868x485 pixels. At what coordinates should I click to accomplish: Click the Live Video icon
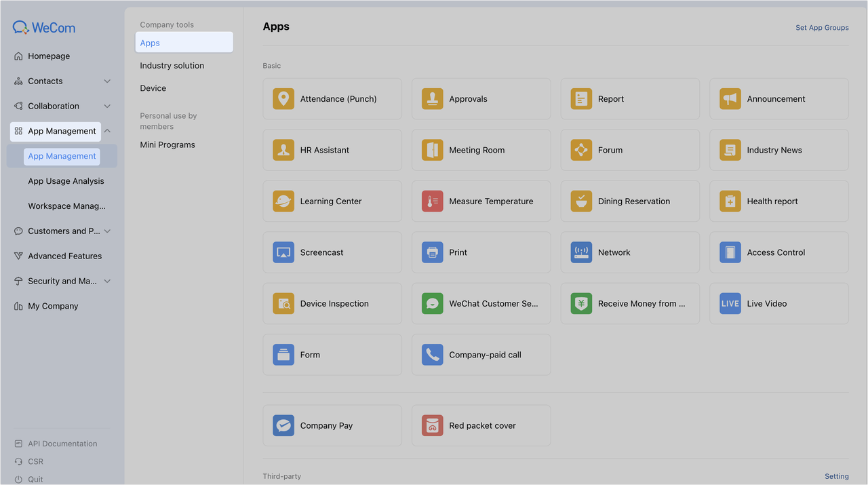pyautogui.click(x=730, y=304)
